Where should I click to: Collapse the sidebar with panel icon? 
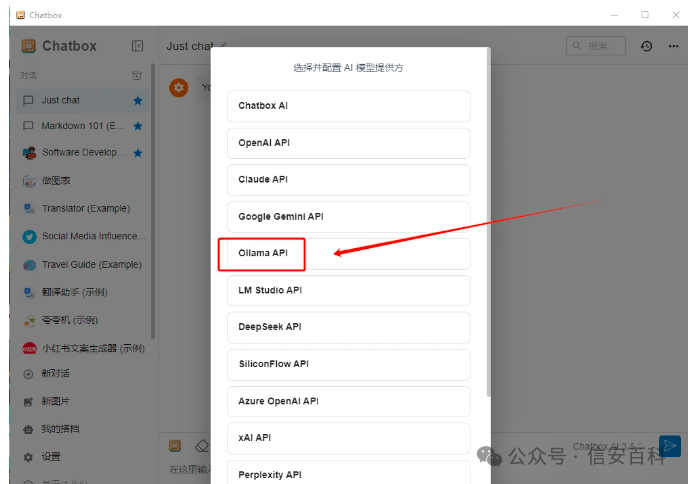coord(137,46)
